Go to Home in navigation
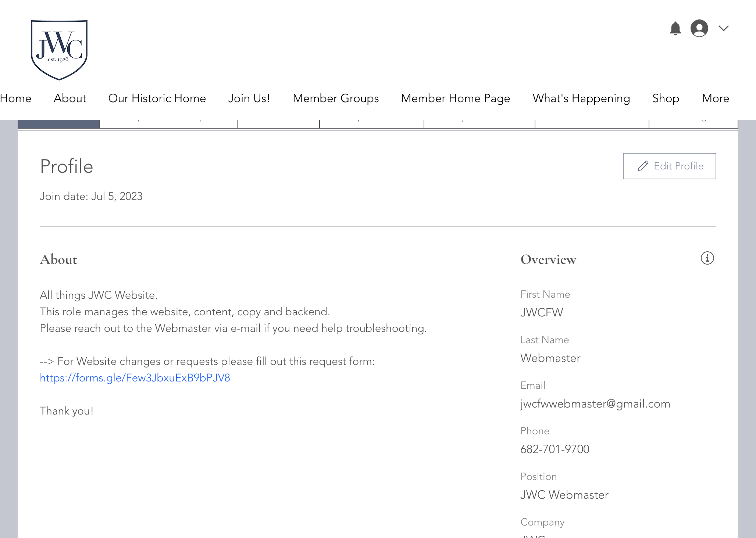 15,98
